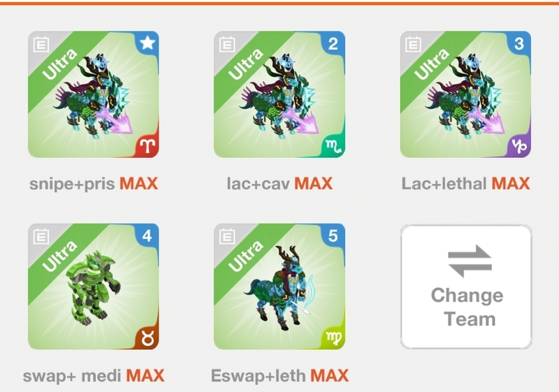Tap the swap arrows icon in Change Team
The height and width of the screenshot is (392, 559).
[x=470, y=261]
